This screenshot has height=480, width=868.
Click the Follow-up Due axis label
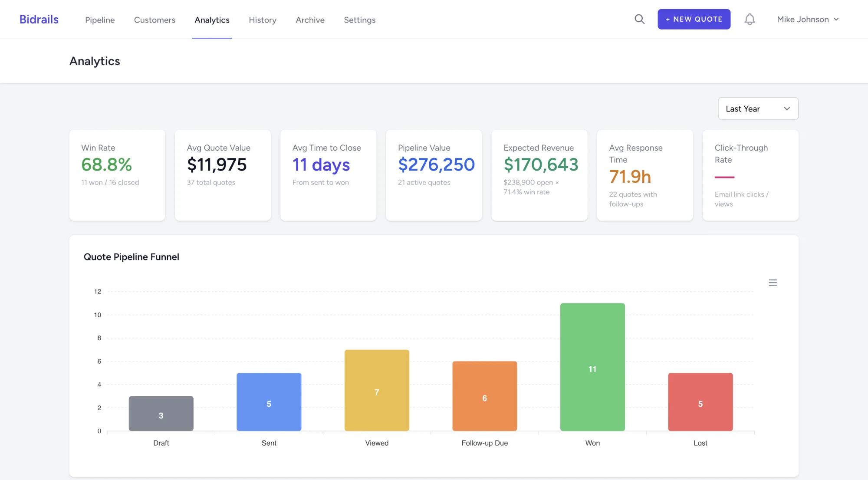pyautogui.click(x=484, y=443)
